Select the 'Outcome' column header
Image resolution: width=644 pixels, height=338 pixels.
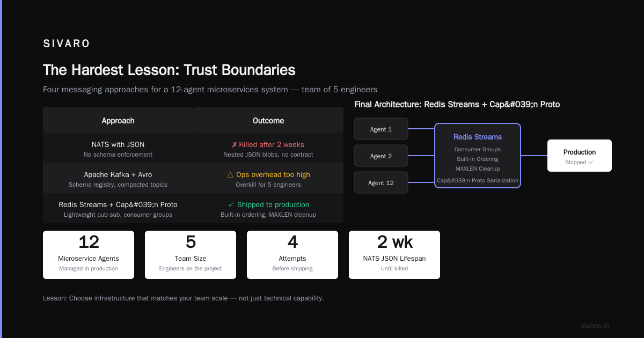268,121
